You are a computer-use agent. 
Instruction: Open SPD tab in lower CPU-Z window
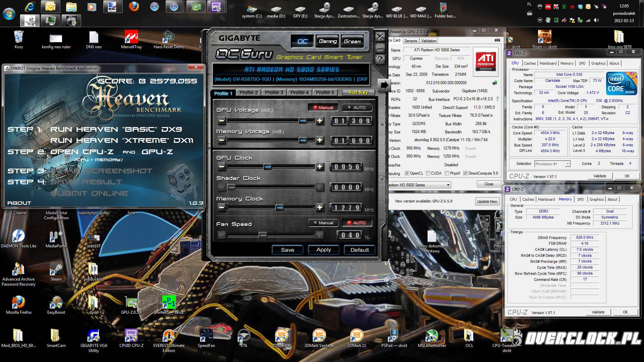(580, 199)
